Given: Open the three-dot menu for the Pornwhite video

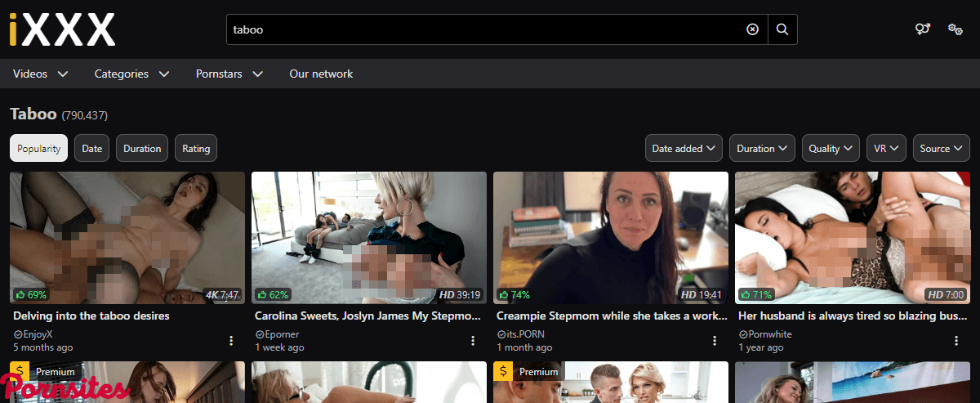Looking at the screenshot, I should pyautogui.click(x=956, y=340).
